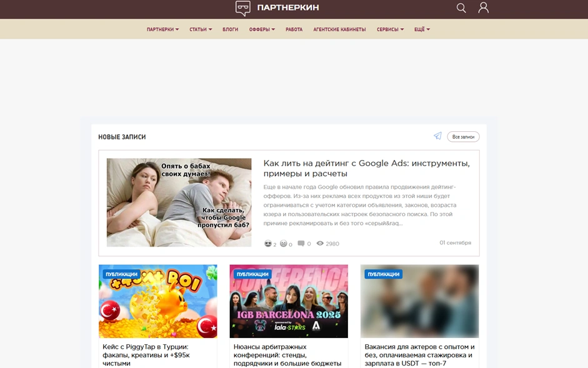The width and height of the screenshot is (588, 368).
Task: Open the PiggyTap Turkey case thumbnail
Action: pyautogui.click(x=158, y=301)
